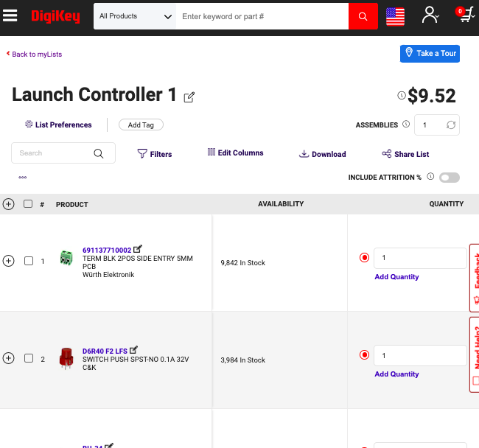Click the '3,984 In Stock' availability text

click(x=243, y=360)
